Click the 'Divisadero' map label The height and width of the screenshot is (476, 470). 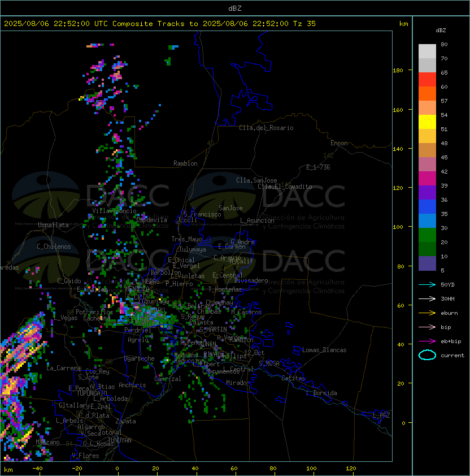tap(251, 280)
